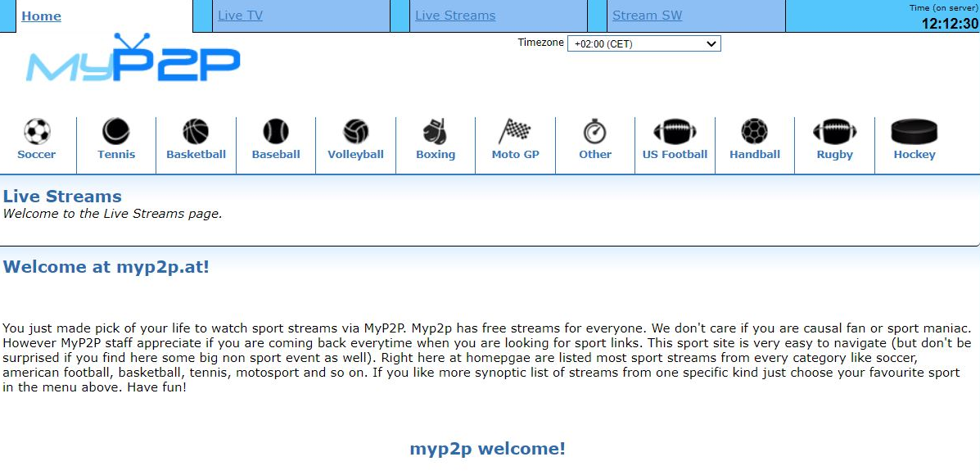This screenshot has height=475, width=980.
Task: Open the Volleyball text link
Action: (355, 154)
